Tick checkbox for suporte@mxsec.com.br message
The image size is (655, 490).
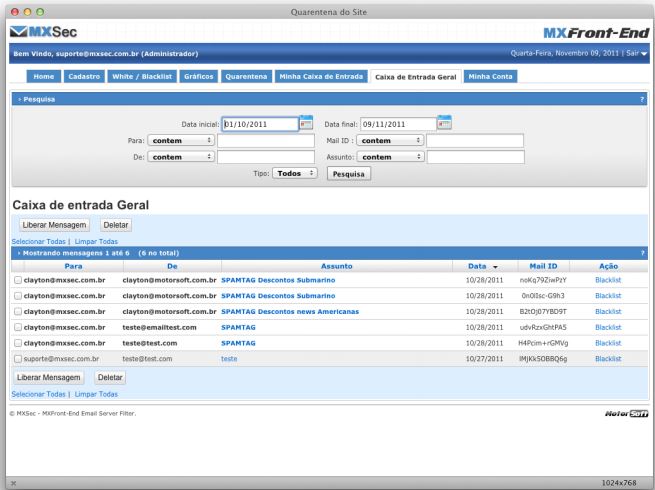(x=17, y=358)
